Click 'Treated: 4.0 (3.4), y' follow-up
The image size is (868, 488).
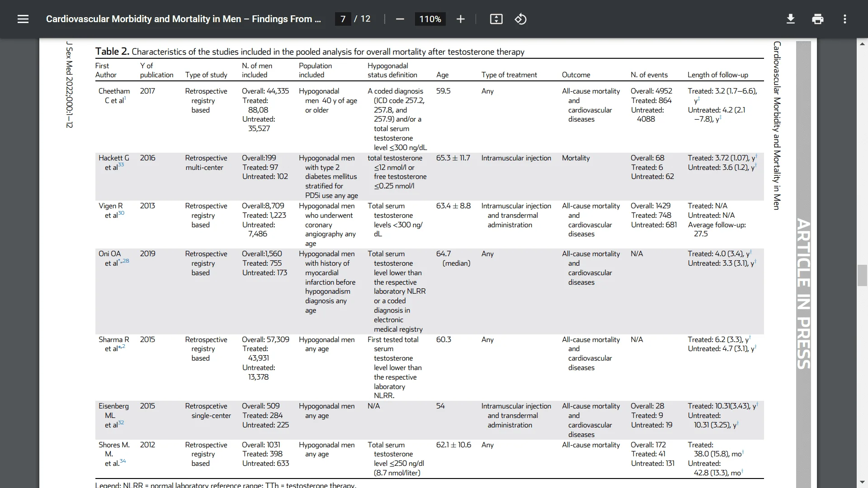tap(719, 253)
